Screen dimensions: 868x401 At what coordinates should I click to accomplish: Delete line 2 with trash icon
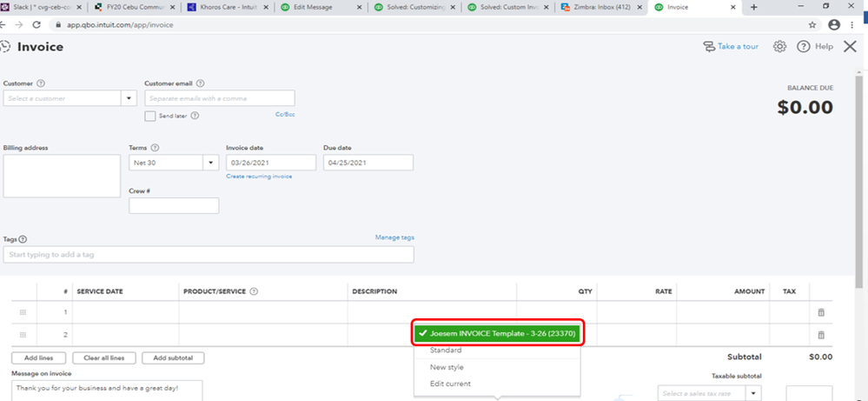[821, 335]
